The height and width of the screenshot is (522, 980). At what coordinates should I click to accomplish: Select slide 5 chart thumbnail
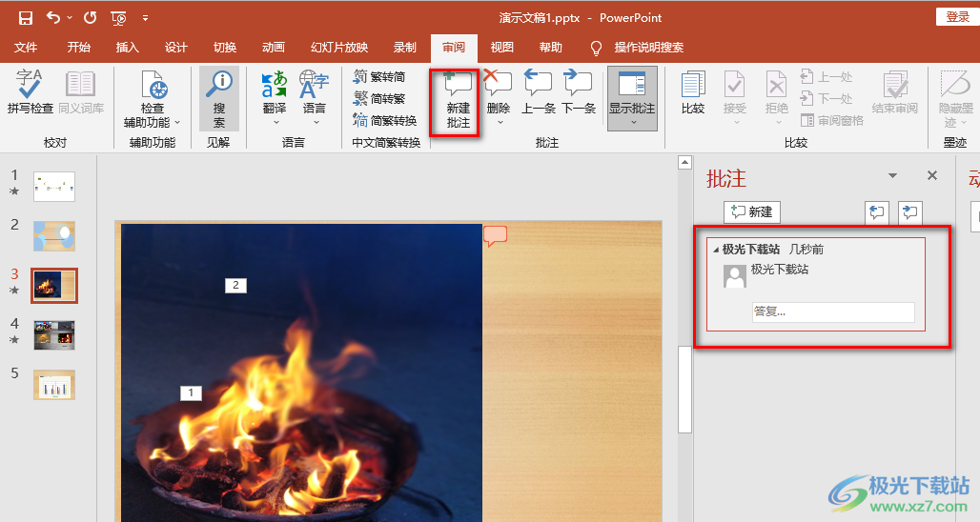[x=54, y=385]
